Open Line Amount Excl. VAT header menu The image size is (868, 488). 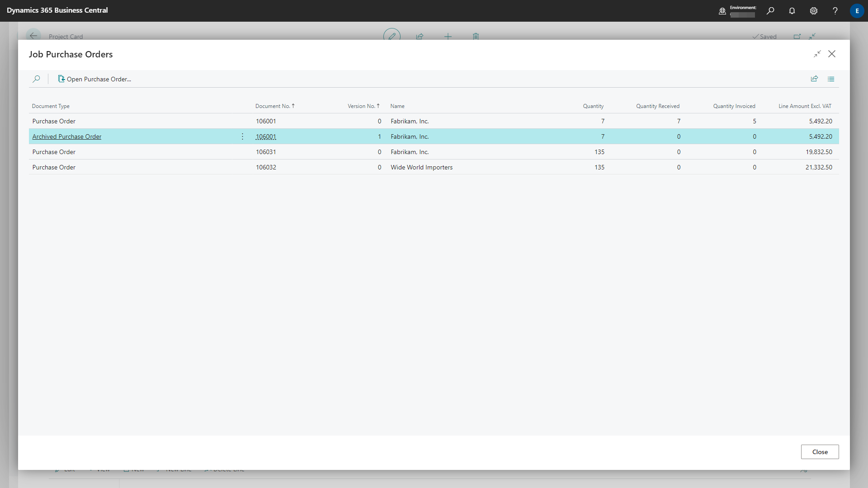point(805,106)
